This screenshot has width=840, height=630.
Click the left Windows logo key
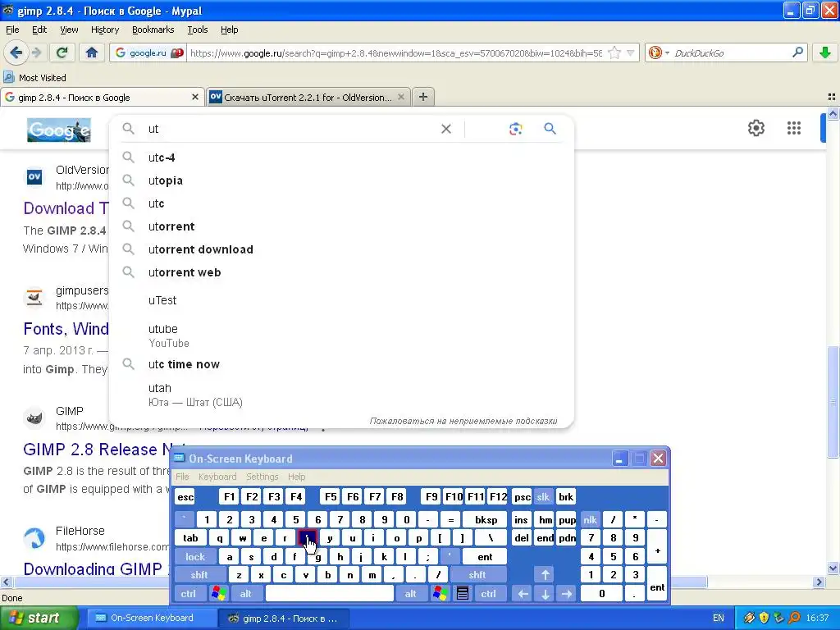coord(218,594)
